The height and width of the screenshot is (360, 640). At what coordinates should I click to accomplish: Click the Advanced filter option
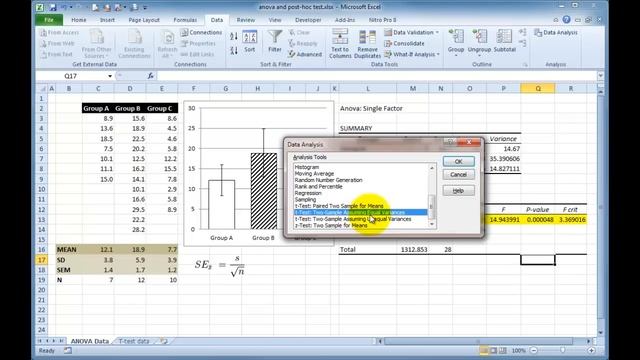[x=305, y=54]
